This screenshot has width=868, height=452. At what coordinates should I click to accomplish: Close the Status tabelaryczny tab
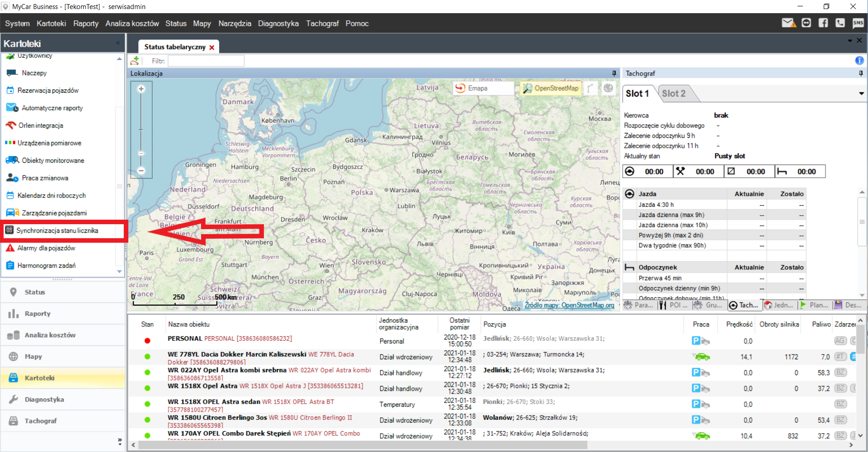pyautogui.click(x=211, y=47)
